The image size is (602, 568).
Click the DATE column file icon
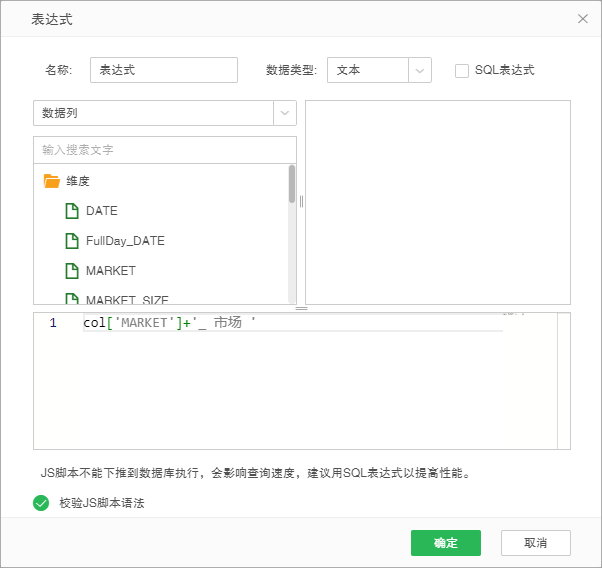71,211
